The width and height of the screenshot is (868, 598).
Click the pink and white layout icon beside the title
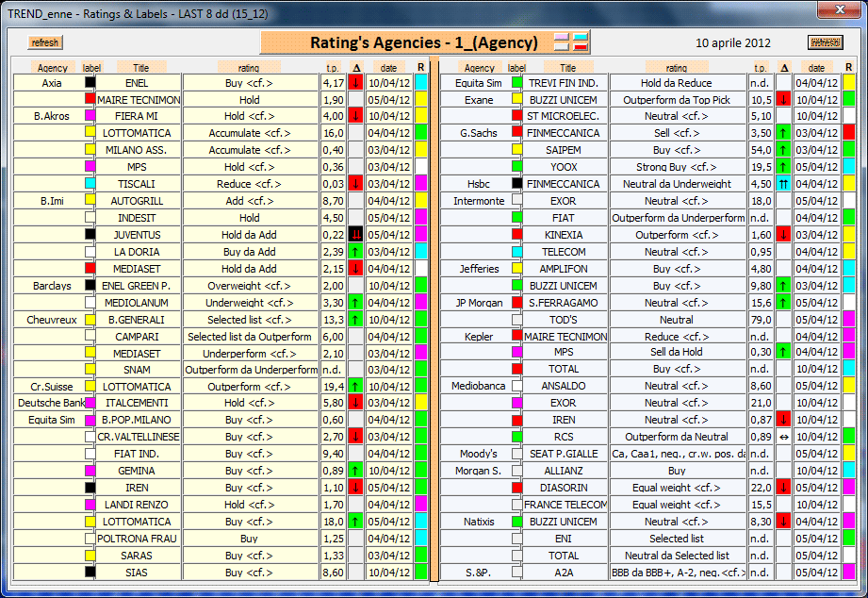coord(562,42)
